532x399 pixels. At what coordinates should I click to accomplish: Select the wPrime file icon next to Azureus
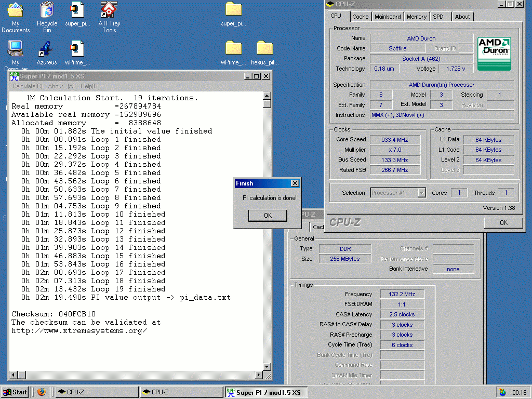pos(77,53)
